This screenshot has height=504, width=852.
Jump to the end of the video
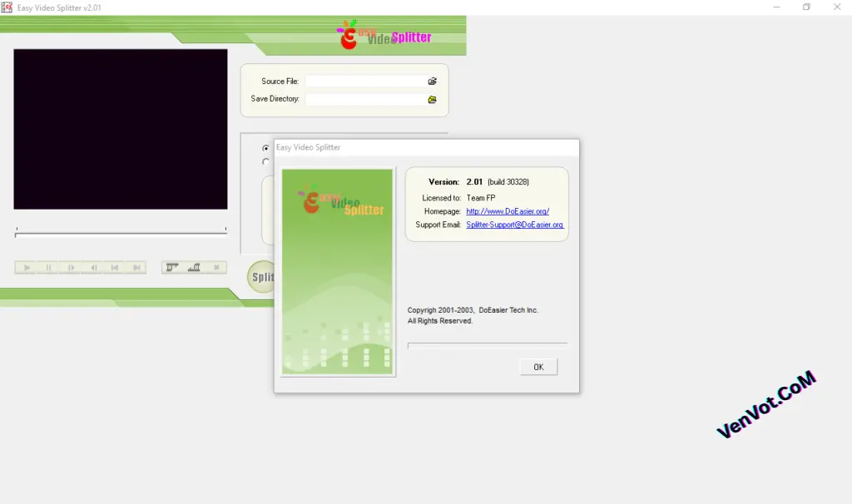[x=136, y=267]
